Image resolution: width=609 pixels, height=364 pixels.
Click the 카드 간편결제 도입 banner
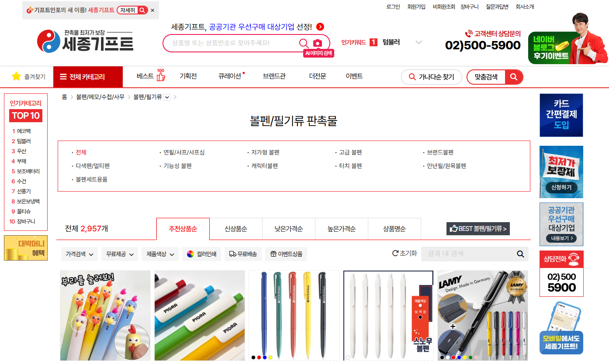[x=561, y=115]
